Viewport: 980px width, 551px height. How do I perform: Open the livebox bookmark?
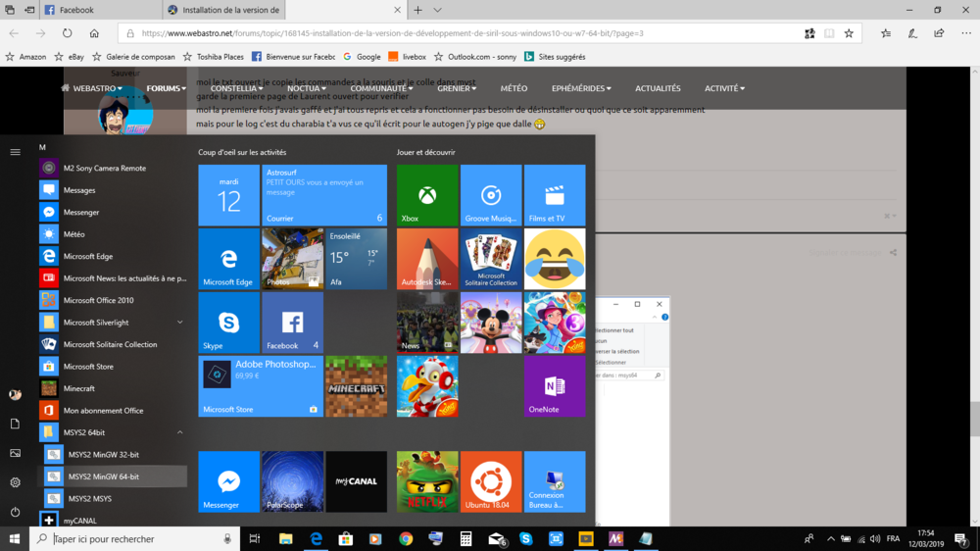pos(407,57)
